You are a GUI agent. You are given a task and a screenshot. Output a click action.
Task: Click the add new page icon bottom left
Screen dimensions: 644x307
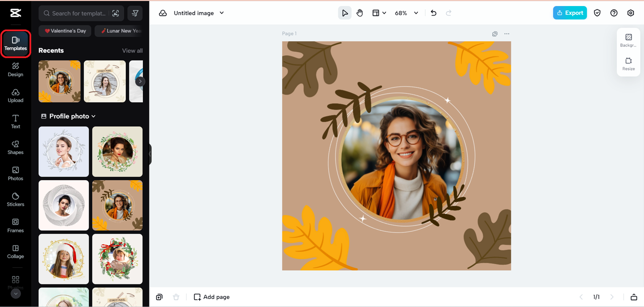pyautogui.click(x=159, y=297)
